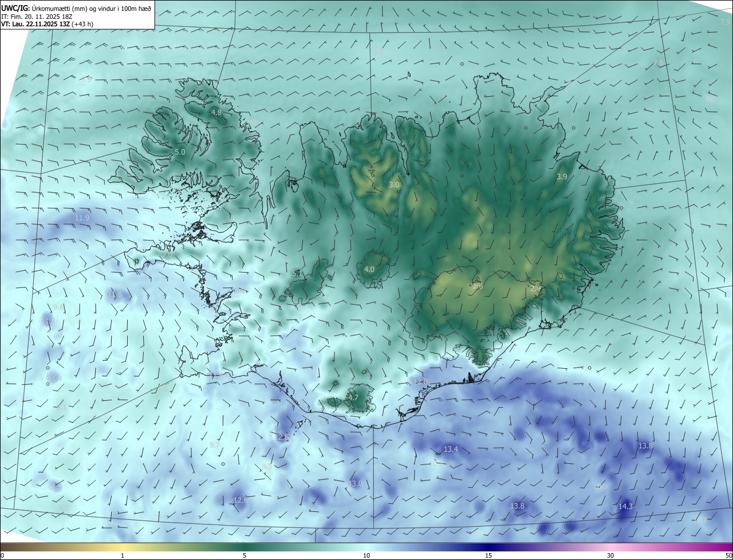Image resolution: width=733 pixels, height=560 pixels.
Task: Click the title text 'Úrkomumætti (mm) og vindur í 100m hæð'
Action: (92, 8)
